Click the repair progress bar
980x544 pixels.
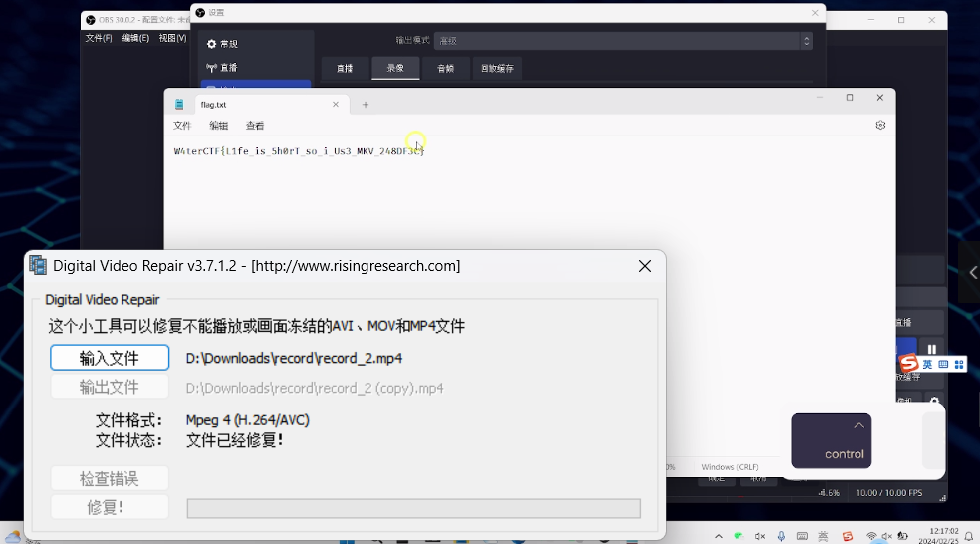413,508
